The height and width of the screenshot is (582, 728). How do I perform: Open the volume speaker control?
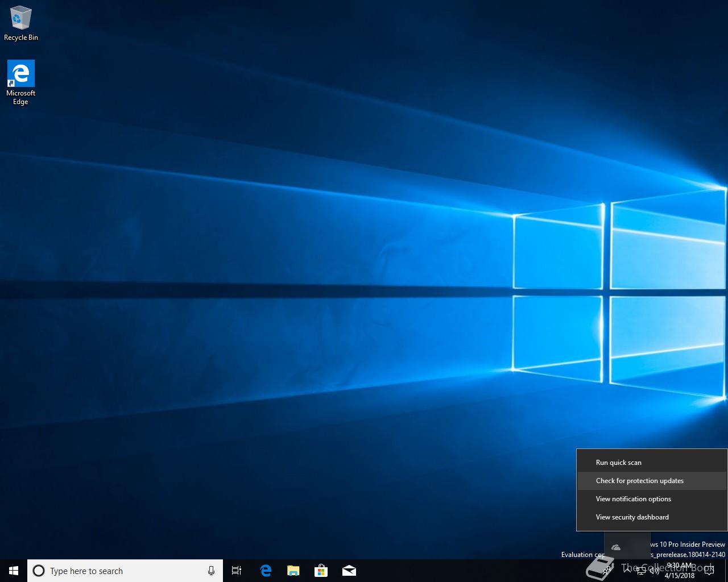pyautogui.click(x=655, y=571)
